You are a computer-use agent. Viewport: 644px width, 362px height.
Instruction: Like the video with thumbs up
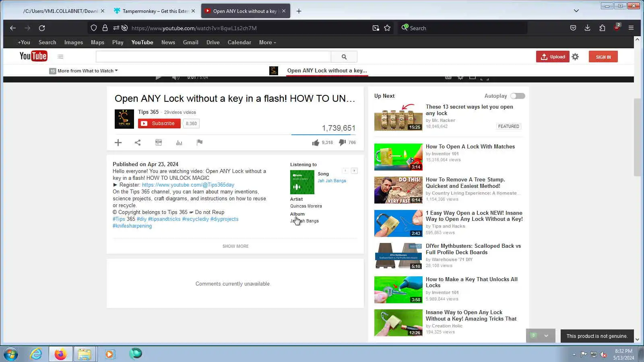316,142
